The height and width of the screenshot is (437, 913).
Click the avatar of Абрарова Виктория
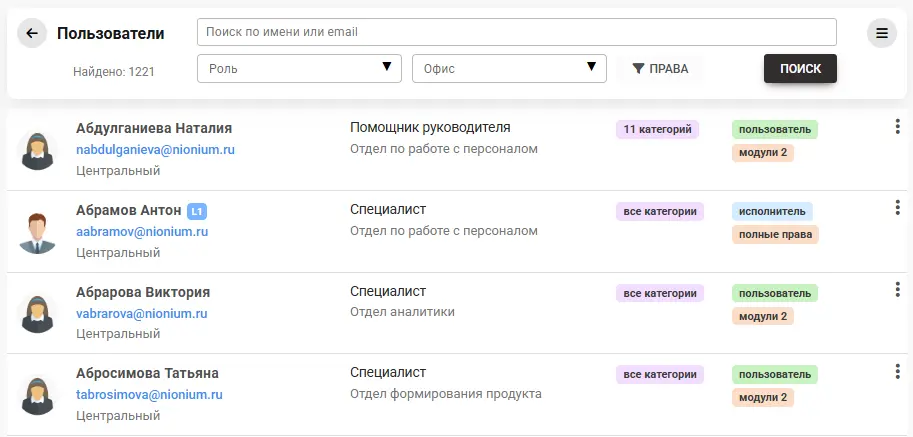point(38,314)
